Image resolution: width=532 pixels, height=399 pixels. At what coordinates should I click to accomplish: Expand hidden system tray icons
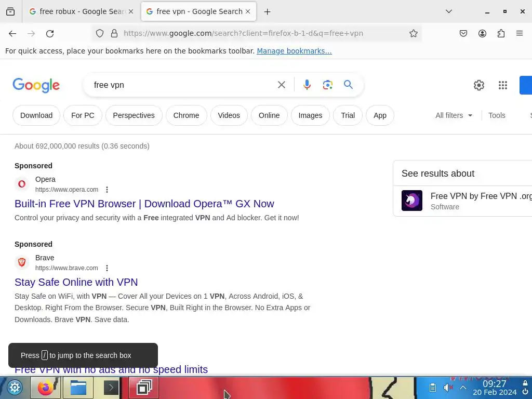click(463, 388)
